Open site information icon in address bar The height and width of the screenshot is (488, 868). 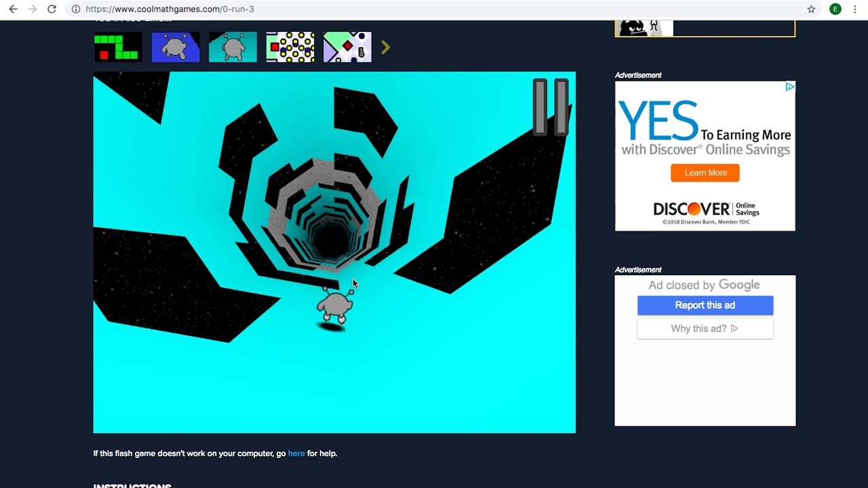pos(76,9)
